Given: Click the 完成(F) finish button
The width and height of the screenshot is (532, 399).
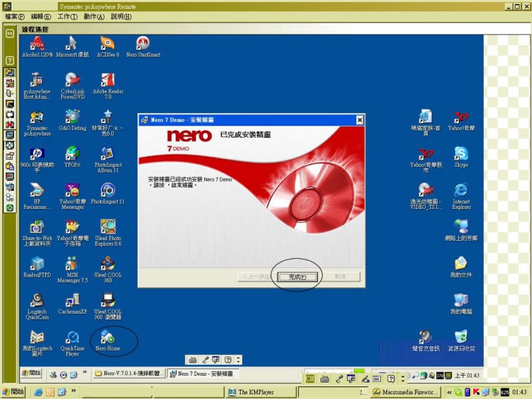Looking at the screenshot, I should tap(297, 277).
